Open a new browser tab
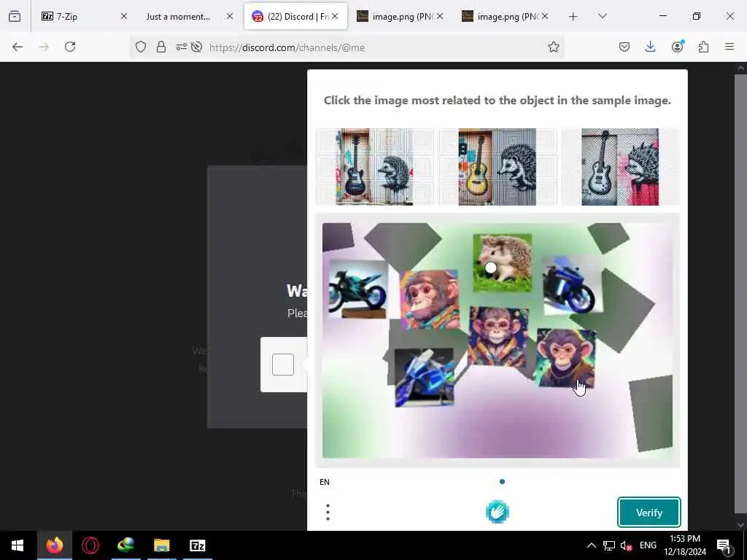The height and width of the screenshot is (560, 747). pyautogui.click(x=573, y=17)
